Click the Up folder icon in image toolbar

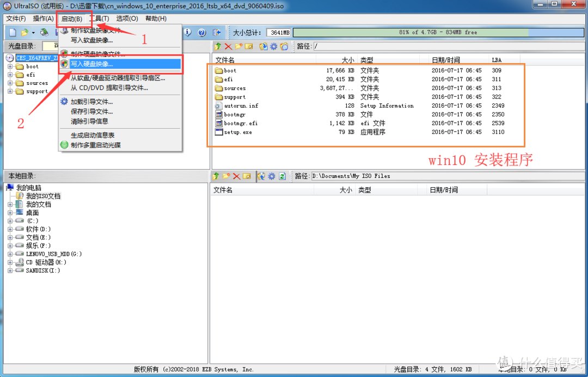pyautogui.click(x=218, y=46)
